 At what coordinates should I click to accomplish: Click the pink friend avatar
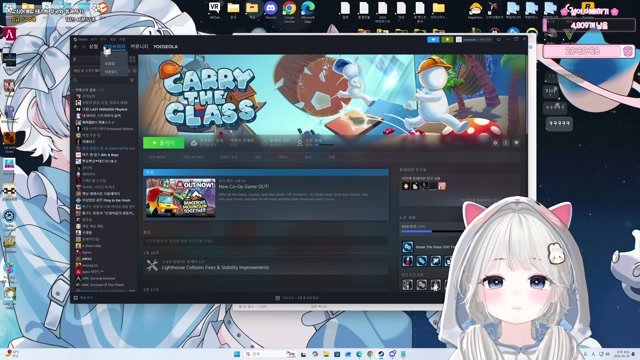442,186
